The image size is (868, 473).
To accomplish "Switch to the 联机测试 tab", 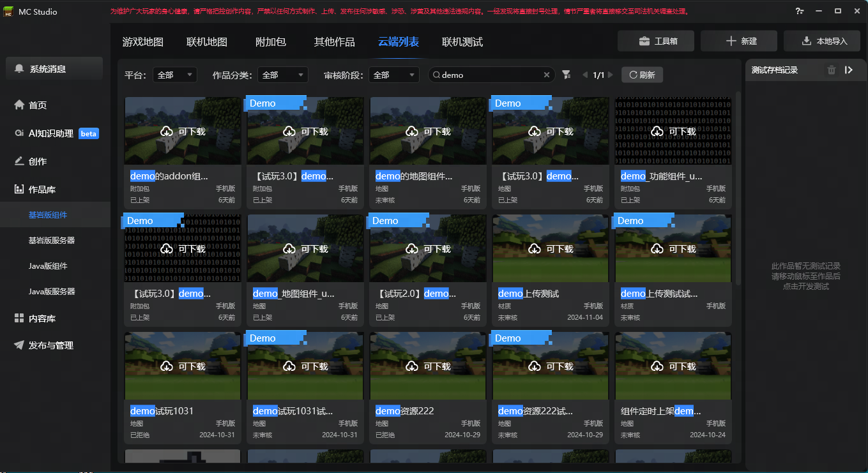I will click(462, 42).
